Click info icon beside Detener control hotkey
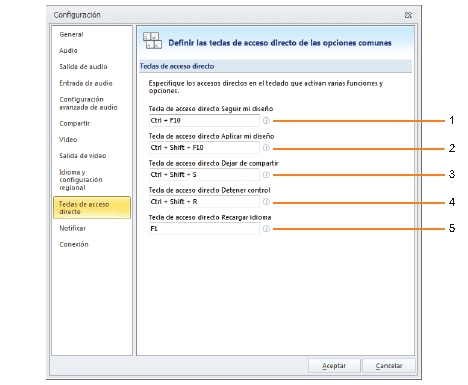Screen dimensions: 468x385 pyautogui.click(x=266, y=202)
